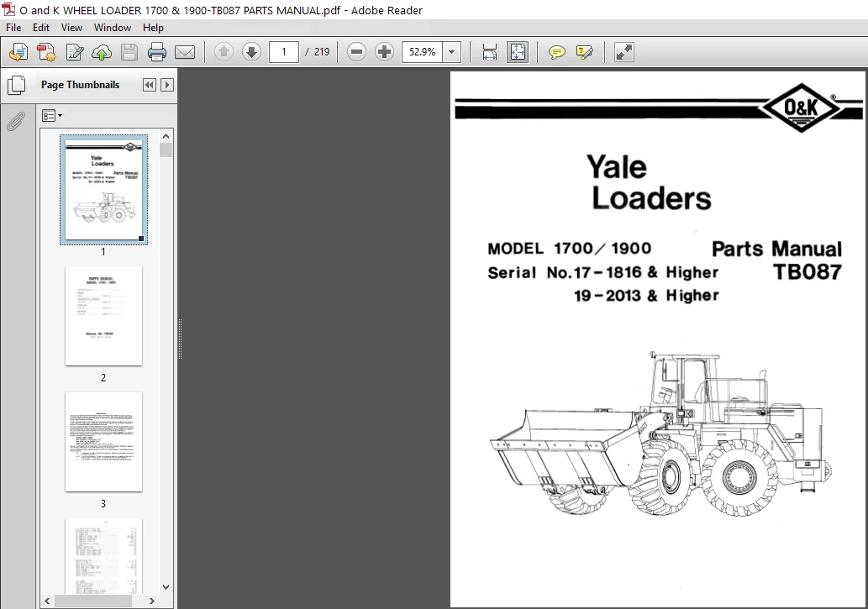The height and width of the screenshot is (609, 868).
Task: Click the page number input field
Action: click(284, 52)
